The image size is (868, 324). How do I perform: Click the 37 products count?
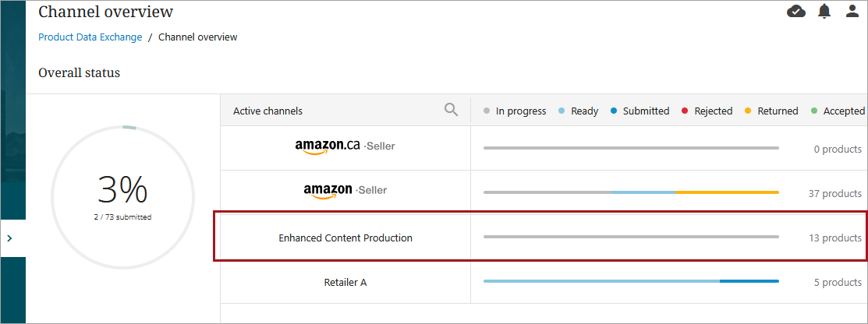(835, 193)
